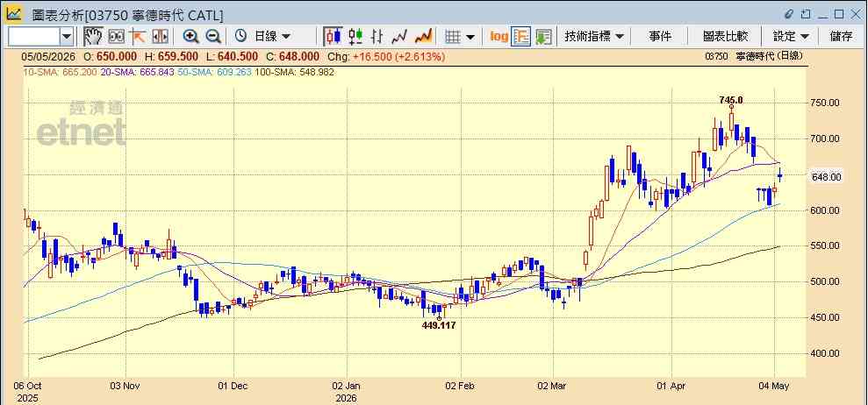Click the clock period icon
This screenshot has width=868, height=405.
pyautogui.click(x=240, y=37)
